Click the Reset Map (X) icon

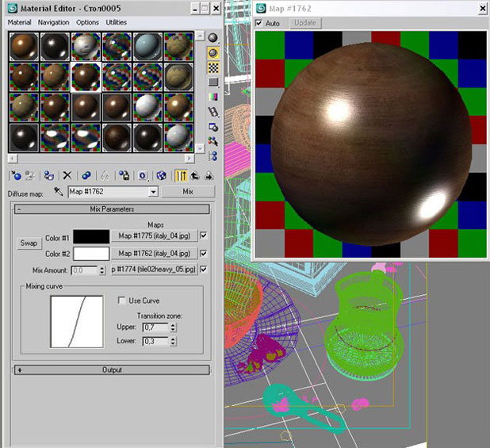[67, 175]
